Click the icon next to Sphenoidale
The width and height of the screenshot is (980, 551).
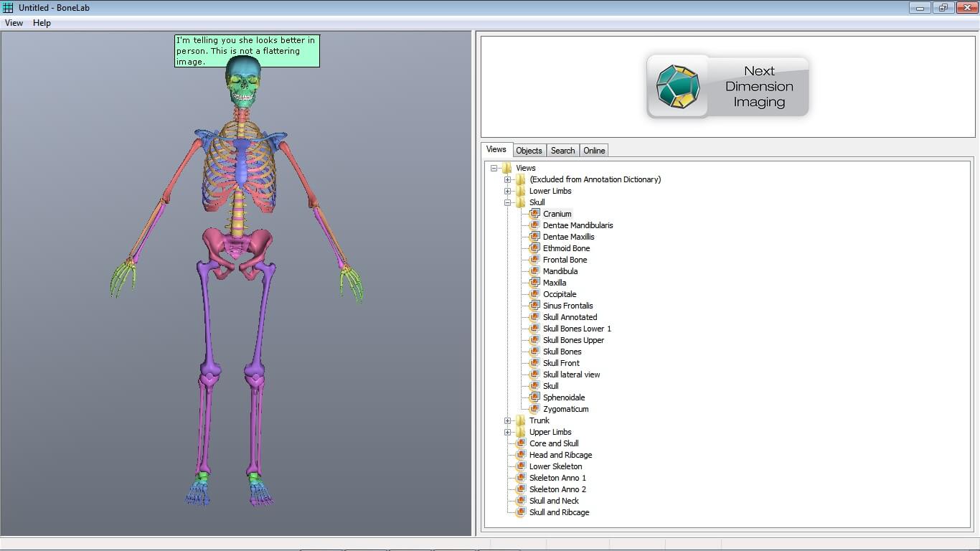coord(534,397)
